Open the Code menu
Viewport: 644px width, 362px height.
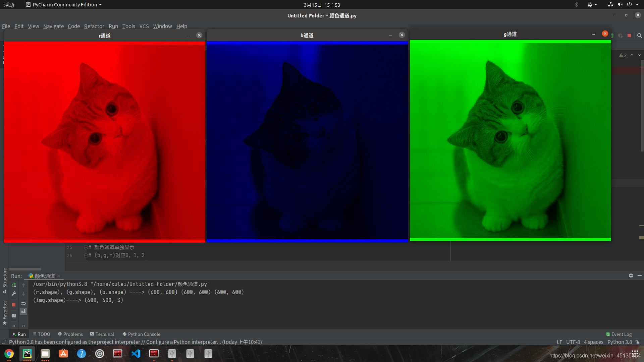[74, 26]
